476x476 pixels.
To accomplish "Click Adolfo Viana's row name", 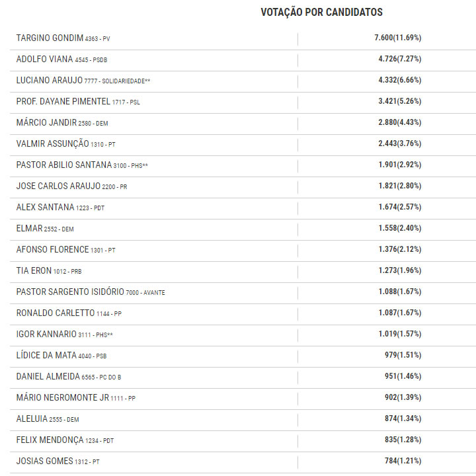I will point(45,59).
